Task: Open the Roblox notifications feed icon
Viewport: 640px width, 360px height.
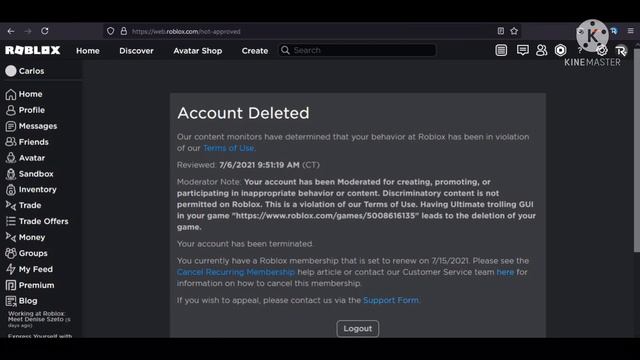Action: (501, 50)
